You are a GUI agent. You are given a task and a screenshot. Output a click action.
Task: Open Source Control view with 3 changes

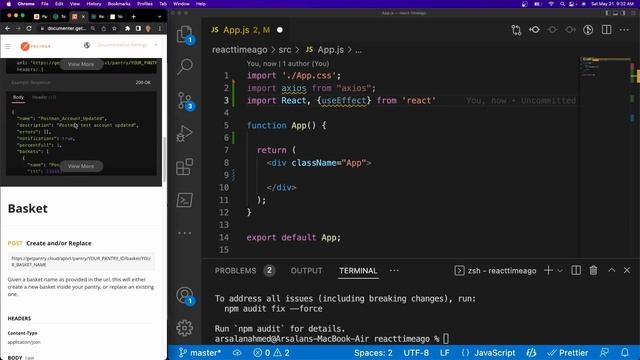[184, 100]
